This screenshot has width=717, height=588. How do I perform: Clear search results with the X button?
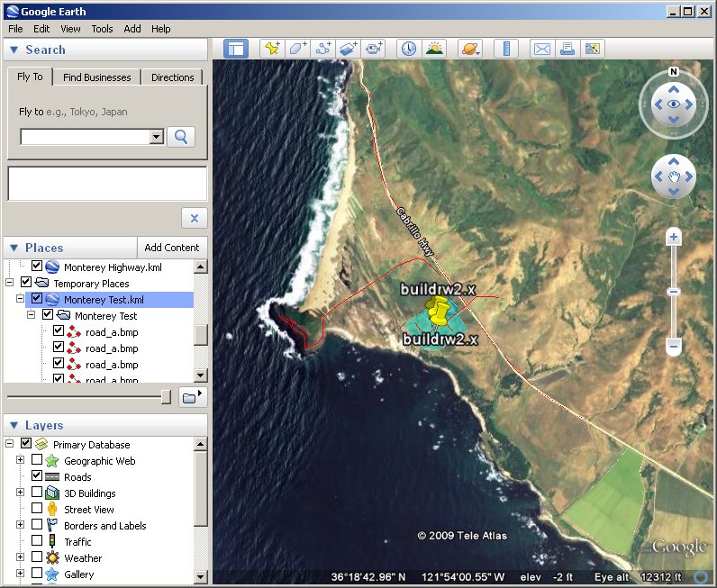(x=195, y=218)
